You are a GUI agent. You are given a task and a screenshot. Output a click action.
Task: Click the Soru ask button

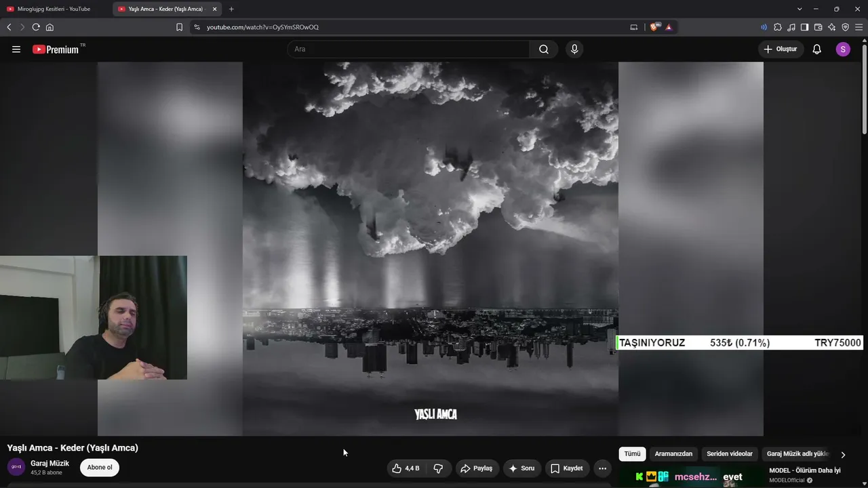pos(521,468)
